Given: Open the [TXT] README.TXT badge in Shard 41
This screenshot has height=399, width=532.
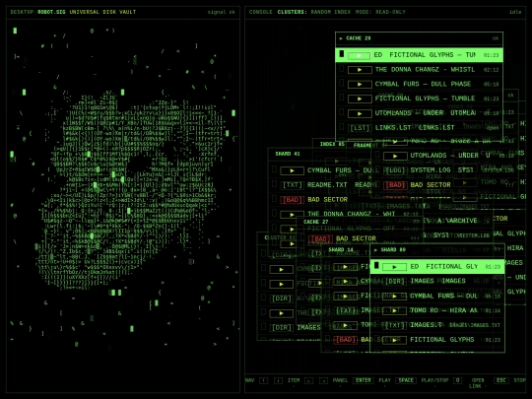Looking at the screenshot, I should (x=292, y=185).
